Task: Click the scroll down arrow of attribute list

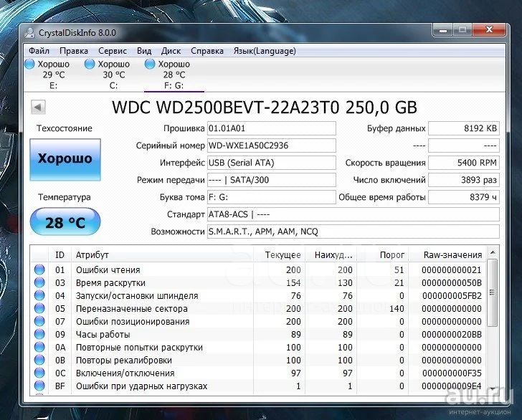Action: (x=493, y=388)
